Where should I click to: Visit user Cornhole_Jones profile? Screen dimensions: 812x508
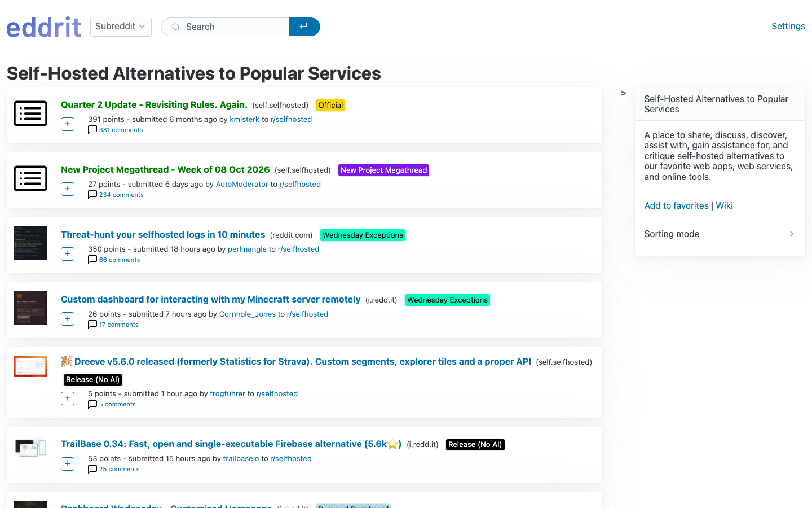(x=248, y=314)
